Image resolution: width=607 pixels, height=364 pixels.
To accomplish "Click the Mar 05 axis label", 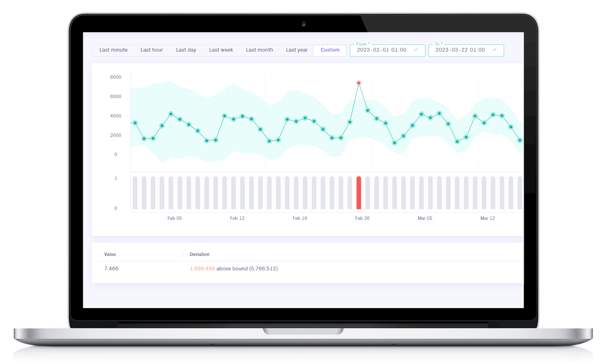I will pyautogui.click(x=425, y=218).
